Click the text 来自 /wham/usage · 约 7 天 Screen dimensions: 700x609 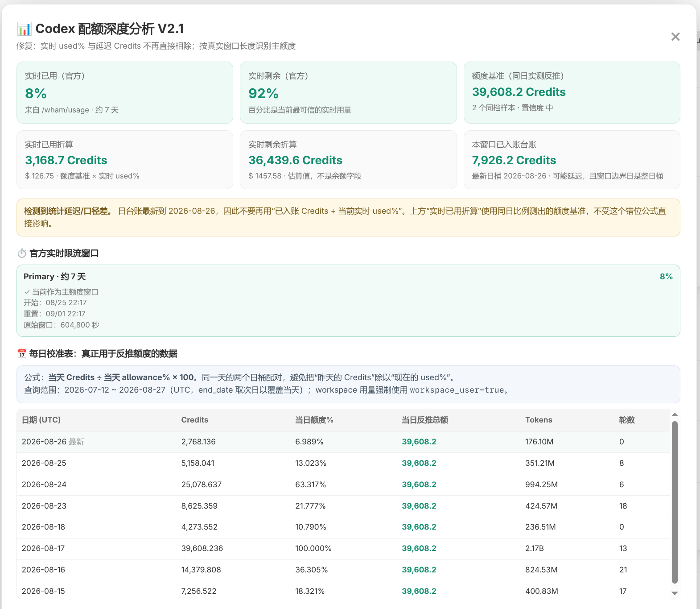(72, 110)
